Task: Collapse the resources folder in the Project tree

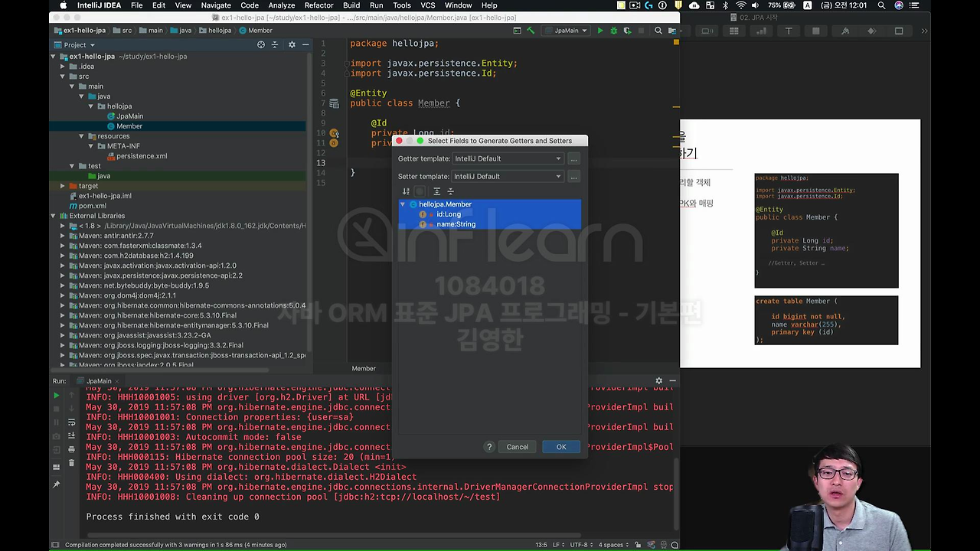Action: pyautogui.click(x=82, y=136)
